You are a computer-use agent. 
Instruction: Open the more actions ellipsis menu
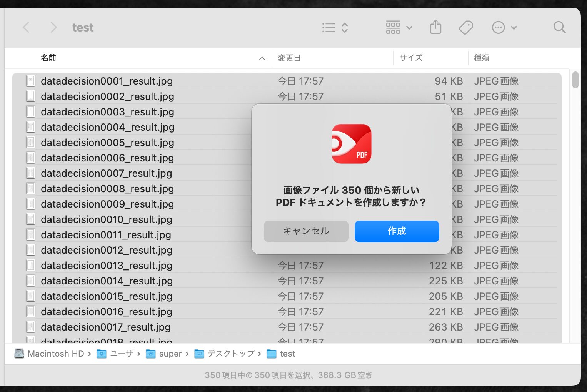pos(504,28)
